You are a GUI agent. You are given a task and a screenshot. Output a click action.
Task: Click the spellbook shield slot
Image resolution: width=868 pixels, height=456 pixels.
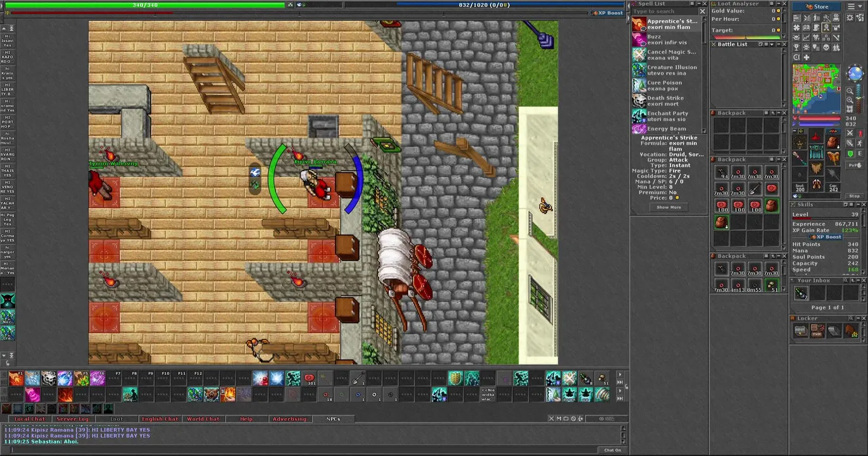tap(833, 158)
